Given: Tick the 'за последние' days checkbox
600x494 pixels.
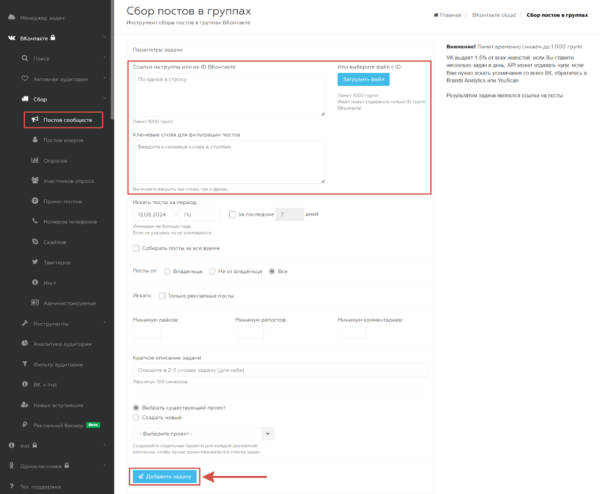Looking at the screenshot, I should coord(232,214).
